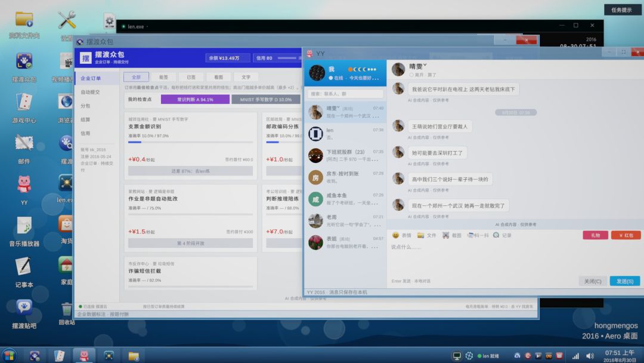Select the 音乐播放器 desktop icon
The image size is (644, 363).
[x=24, y=225]
